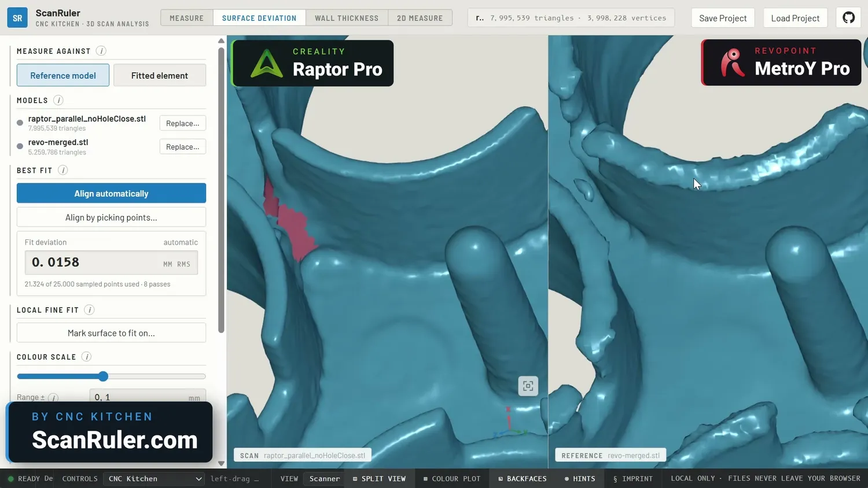Replace the revo-merged.stl model
The image size is (868, 488).
pos(182,147)
